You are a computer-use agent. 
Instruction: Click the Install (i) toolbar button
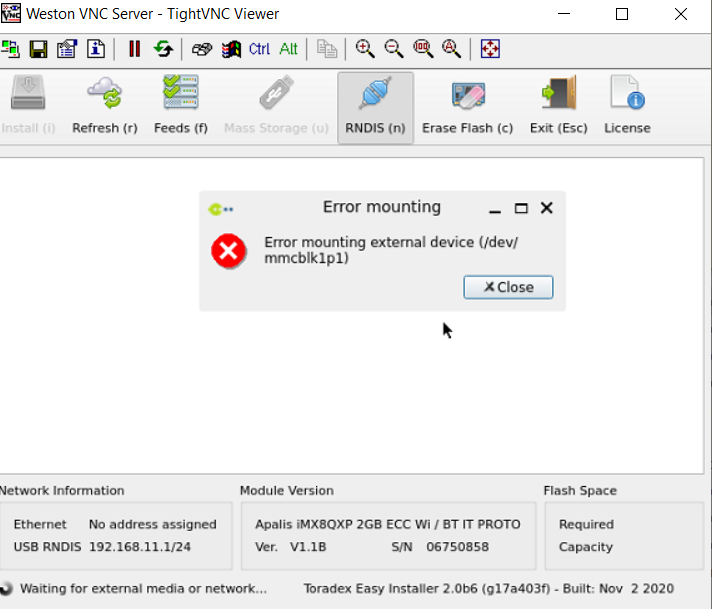tap(28, 105)
